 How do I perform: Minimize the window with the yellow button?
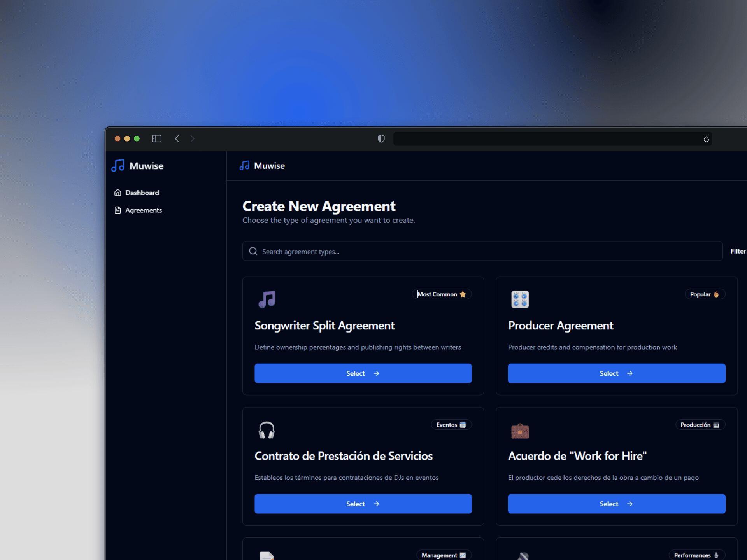(x=127, y=138)
